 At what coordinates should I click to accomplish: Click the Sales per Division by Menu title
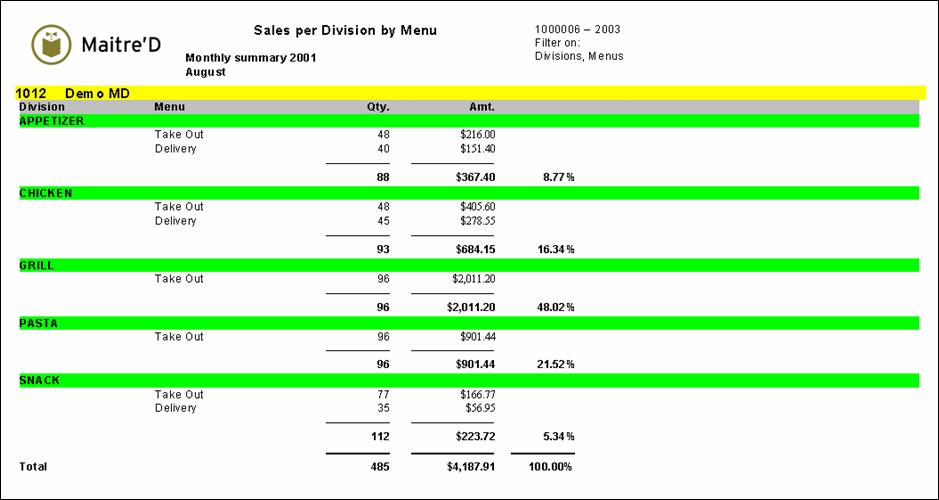coord(345,31)
